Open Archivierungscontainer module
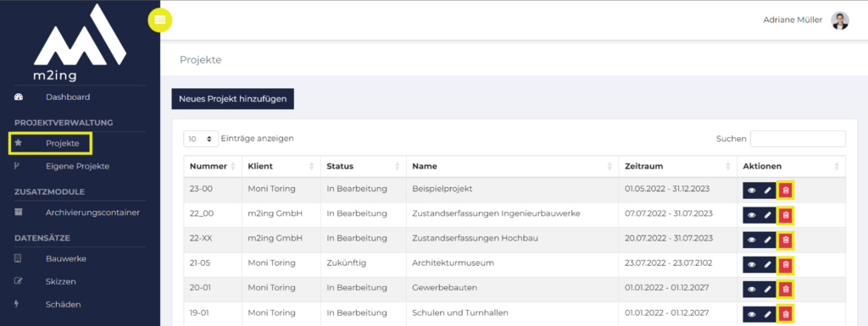The height and width of the screenshot is (326, 868). point(92,213)
